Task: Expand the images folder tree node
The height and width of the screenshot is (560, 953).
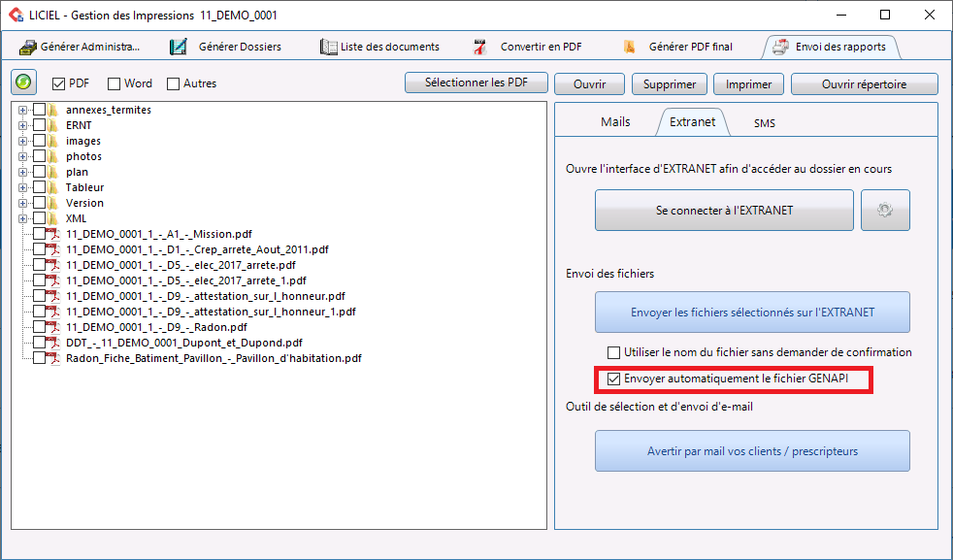Action: (23, 141)
